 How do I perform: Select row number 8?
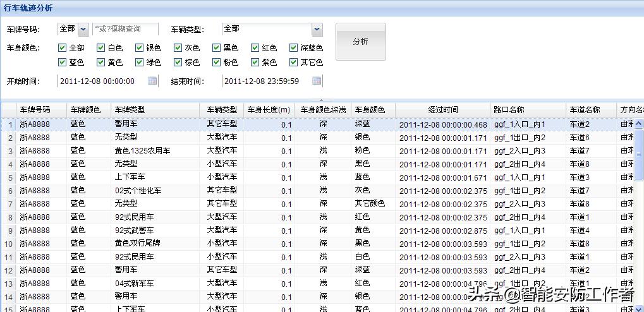(x=10, y=217)
